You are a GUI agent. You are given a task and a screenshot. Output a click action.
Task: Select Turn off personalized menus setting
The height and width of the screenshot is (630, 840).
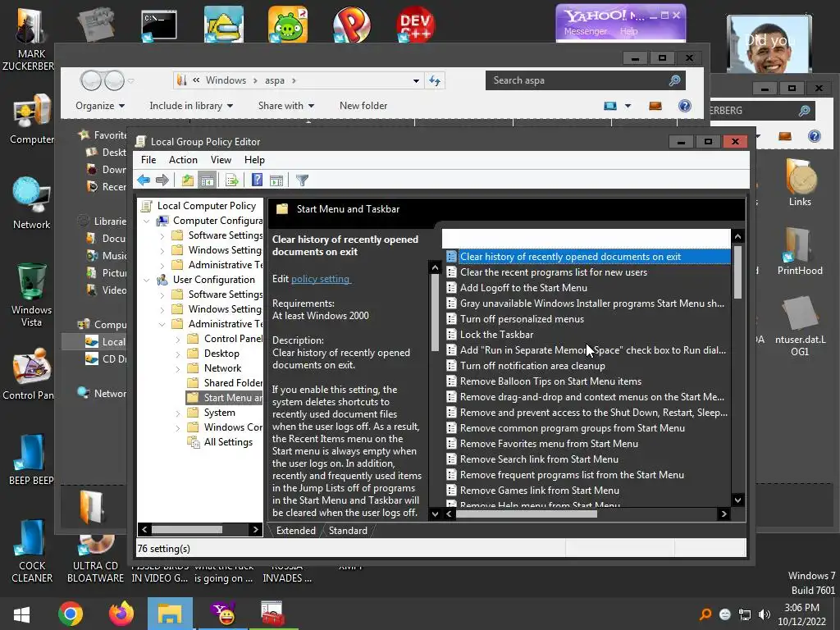point(522,319)
